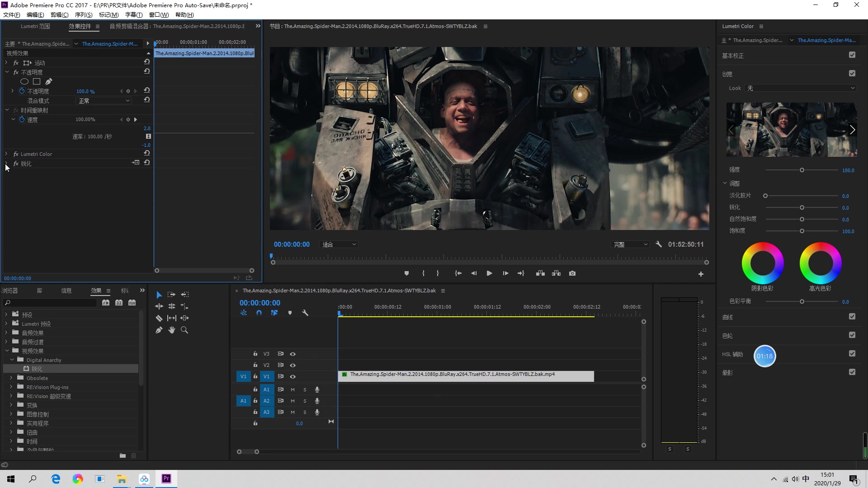
Task: Select the video clip on track V1
Action: [466, 376]
